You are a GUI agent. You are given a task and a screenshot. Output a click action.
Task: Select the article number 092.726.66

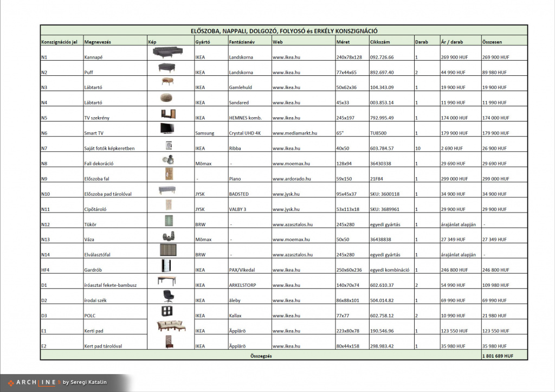(x=382, y=57)
